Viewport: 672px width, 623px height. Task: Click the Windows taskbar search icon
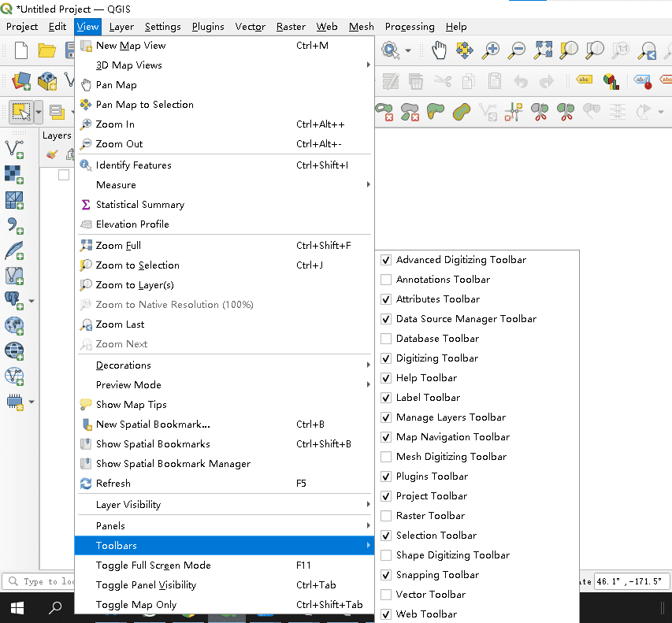pyautogui.click(x=55, y=607)
